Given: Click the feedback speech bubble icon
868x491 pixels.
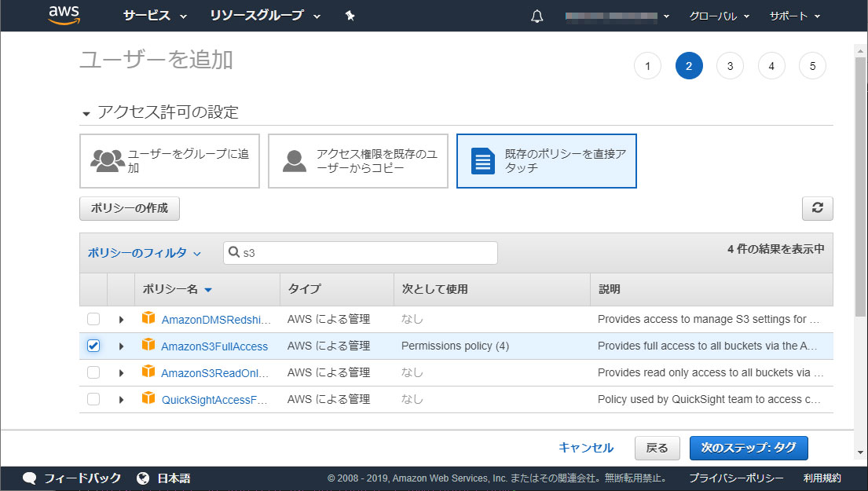Looking at the screenshot, I should click(30, 478).
